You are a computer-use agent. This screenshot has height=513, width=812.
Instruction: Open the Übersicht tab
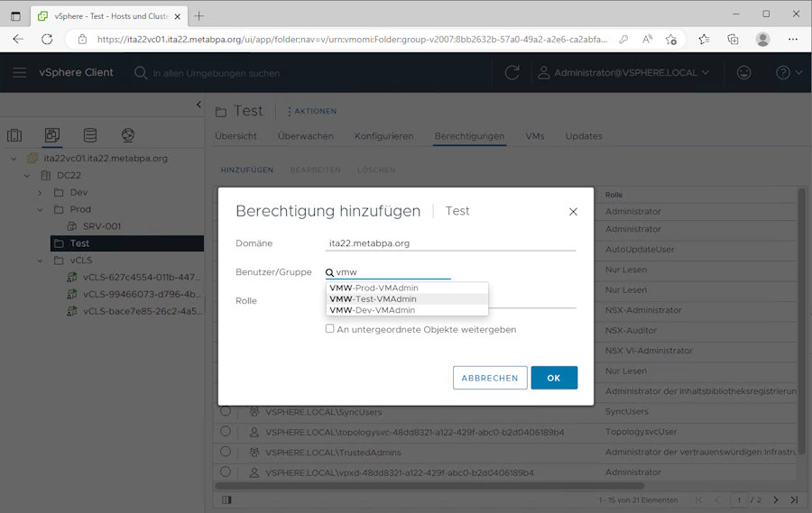[235, 136]
